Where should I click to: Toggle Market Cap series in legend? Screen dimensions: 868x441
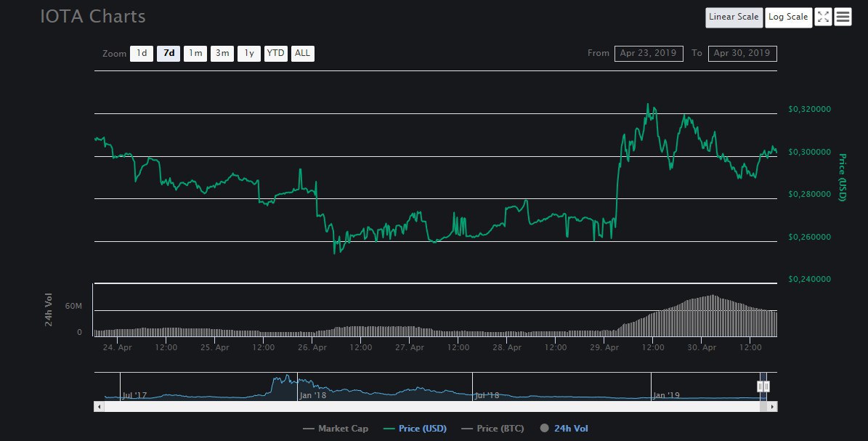(x=336, y=428)
